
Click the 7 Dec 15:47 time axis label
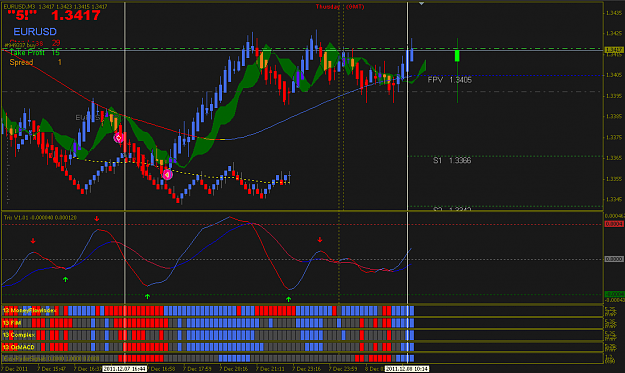pos(51,369)
